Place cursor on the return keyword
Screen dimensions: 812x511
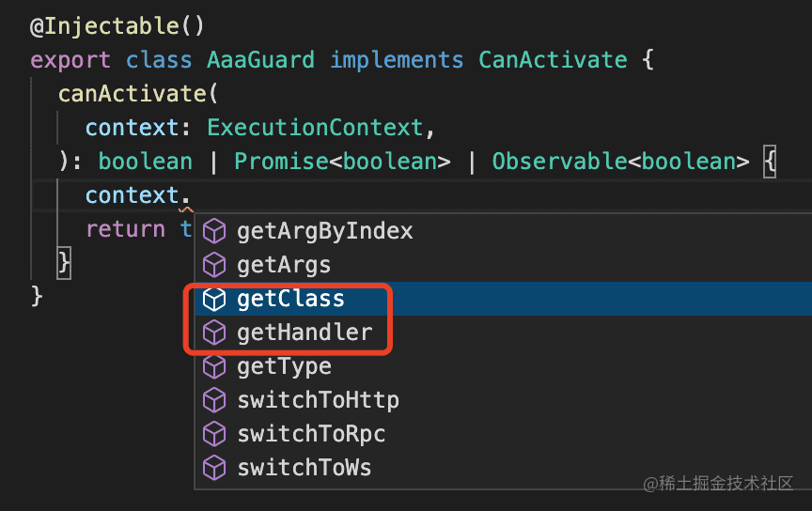tap(125, 229)
